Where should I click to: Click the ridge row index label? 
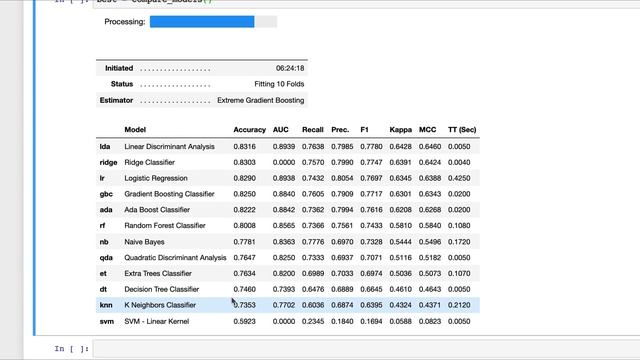pos(109,162)
